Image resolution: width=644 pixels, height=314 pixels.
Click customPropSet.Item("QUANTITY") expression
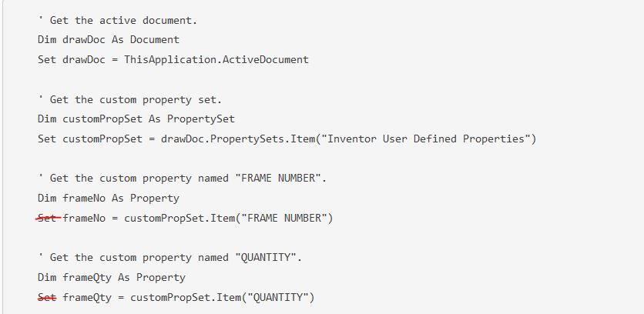tap(223, 298)
